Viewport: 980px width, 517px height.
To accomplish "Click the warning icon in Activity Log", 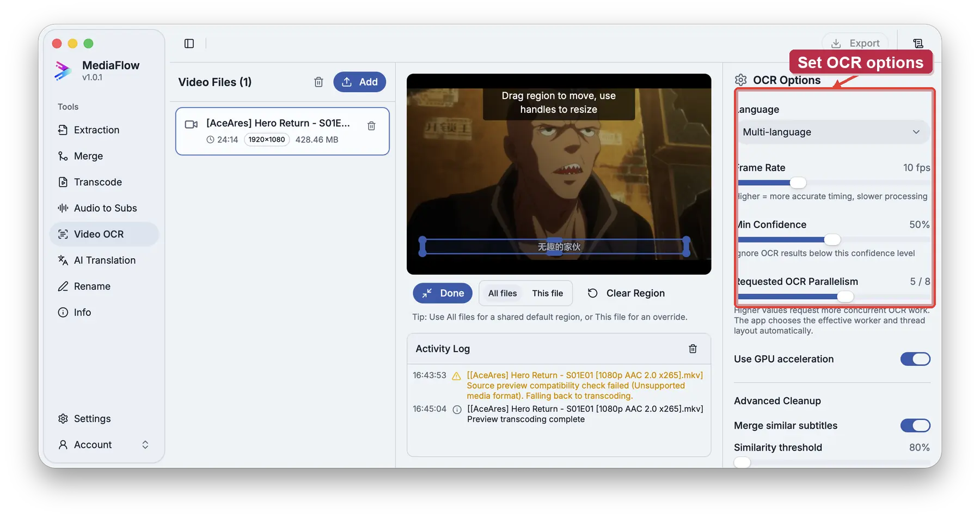I will click(456, 376).
